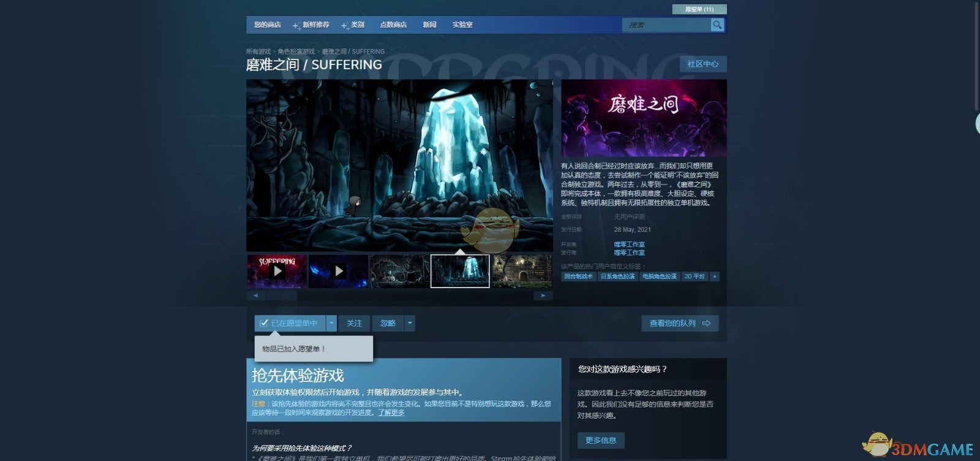
Task: Open the 您的商店 menu
Action: point(268,25)
